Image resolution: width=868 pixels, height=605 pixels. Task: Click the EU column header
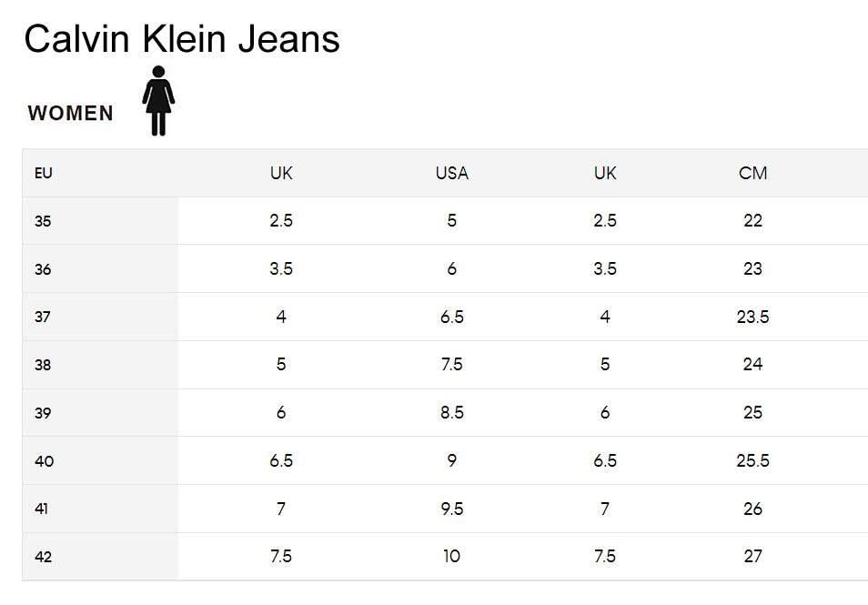43,173
